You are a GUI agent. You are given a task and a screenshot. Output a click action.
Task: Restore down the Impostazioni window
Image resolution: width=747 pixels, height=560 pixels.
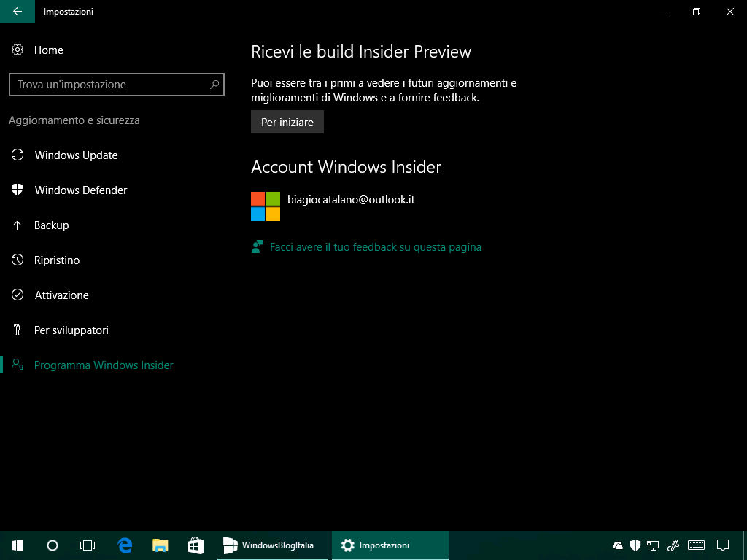[x=697, y=12]
